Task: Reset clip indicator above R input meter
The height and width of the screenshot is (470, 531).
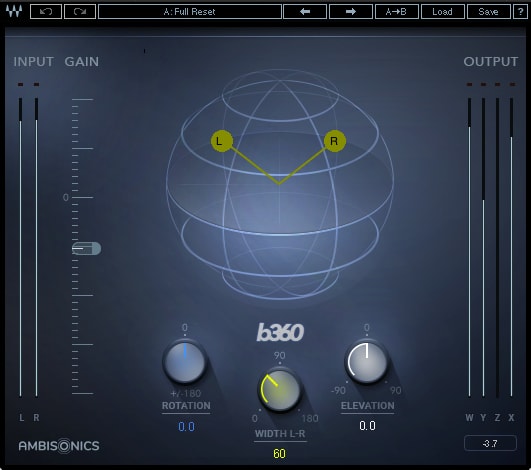Action: tap(37, 84)
